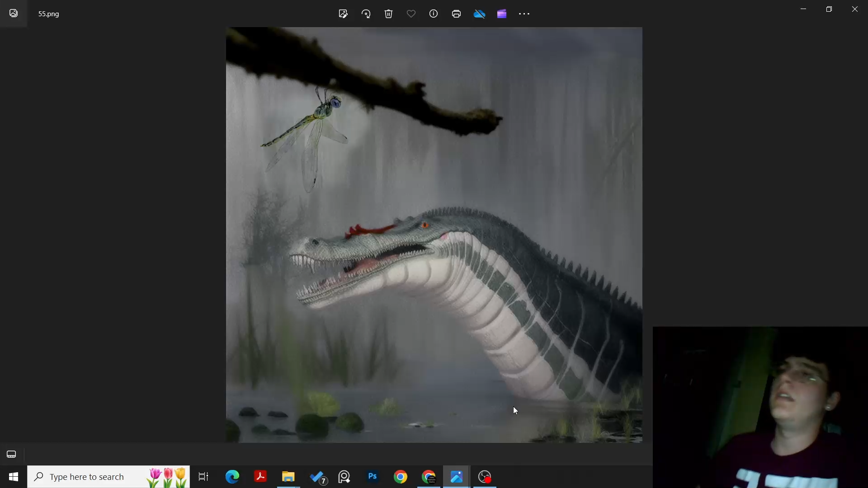Open Adobe Acrobat from taskbar
The image size is (868, 488).
(260, 477)
